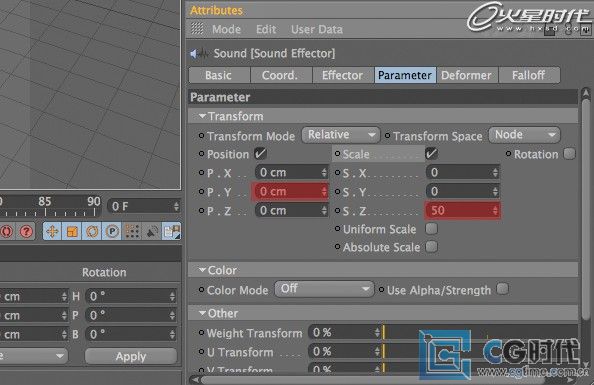This screenshot has width=594, height=385.
Task: Enable Absolute Scale checkbox
Action: [x=431, y=247]
